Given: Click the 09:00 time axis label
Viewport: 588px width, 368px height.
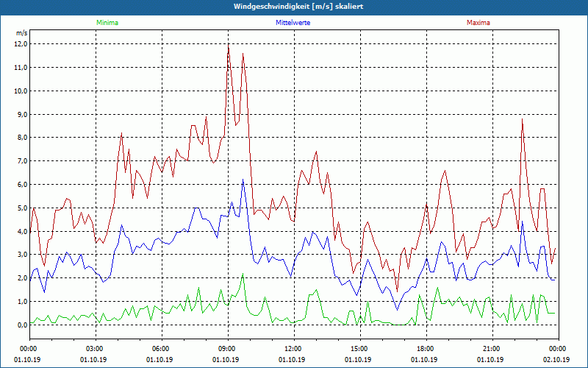Looking at the screenshot, I should click(x=228, y=349).
